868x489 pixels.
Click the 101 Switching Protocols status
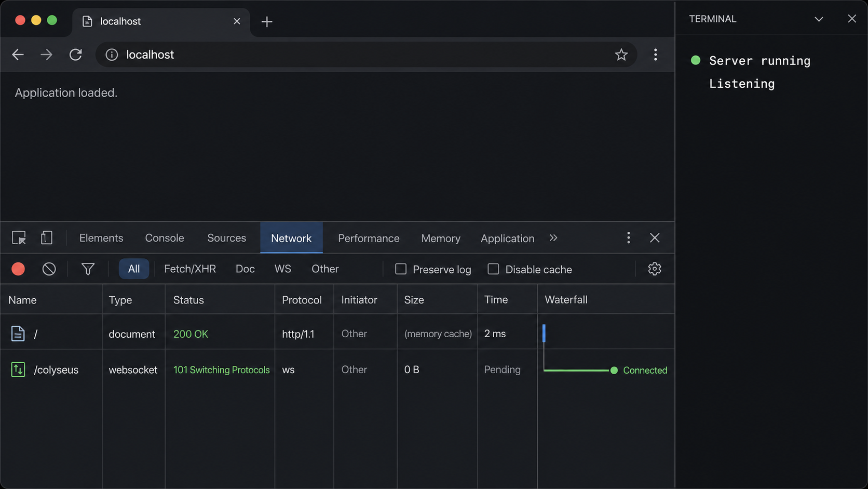[x=222, y=369]
